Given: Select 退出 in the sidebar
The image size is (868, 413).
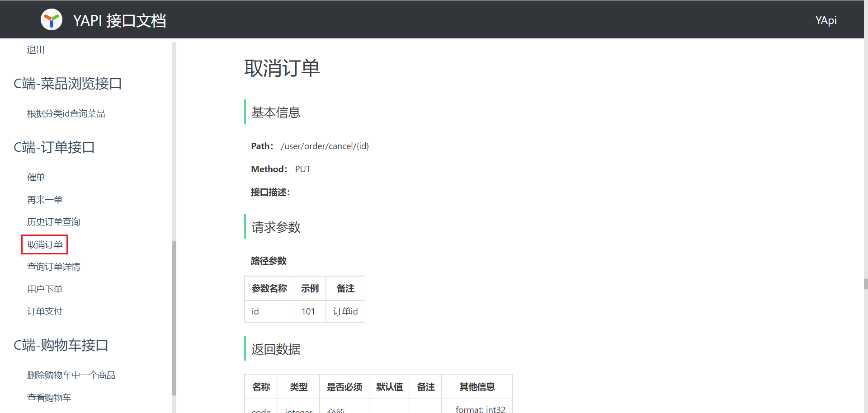Looking at the screenshot, I should [36, 50].
